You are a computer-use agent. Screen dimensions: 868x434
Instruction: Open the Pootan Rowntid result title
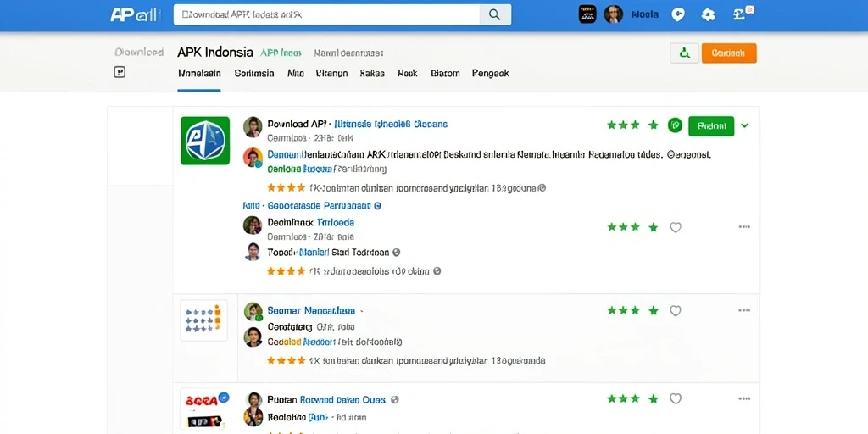[x=326, y=400]
